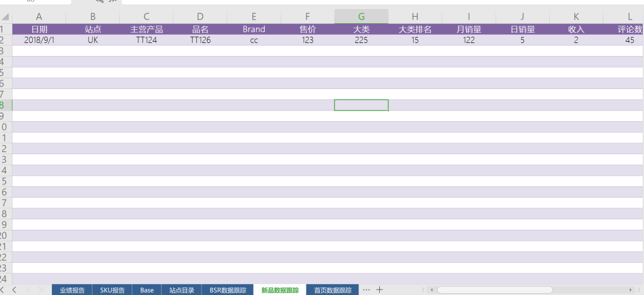Image resolution: width=644 pixels, height=295 pixels.
Task: Add a new sheet with plus icon
Action: point(379,290)
